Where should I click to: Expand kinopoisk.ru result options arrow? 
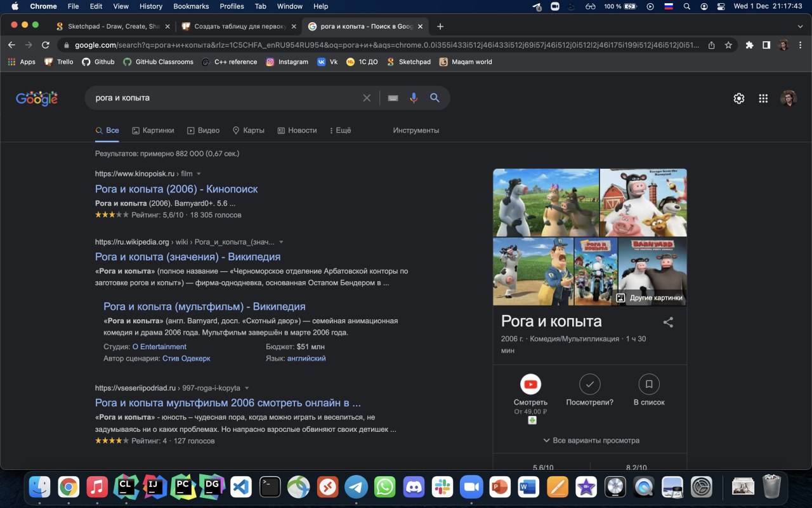pyautogui.click(x=199, y=173)
